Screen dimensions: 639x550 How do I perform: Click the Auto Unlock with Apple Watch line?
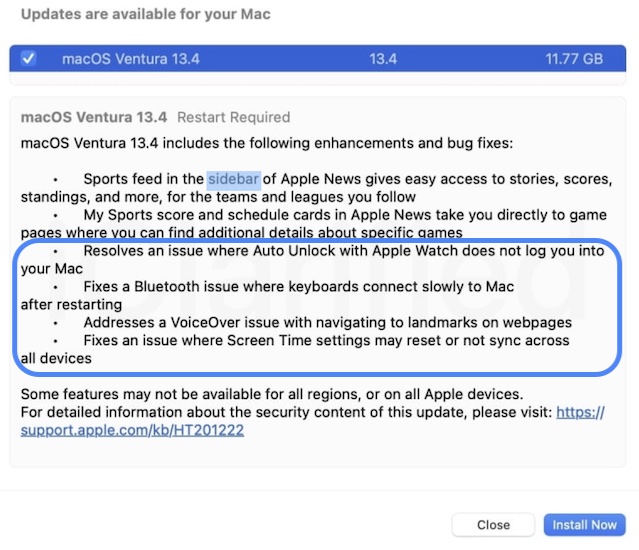point(344,251)
